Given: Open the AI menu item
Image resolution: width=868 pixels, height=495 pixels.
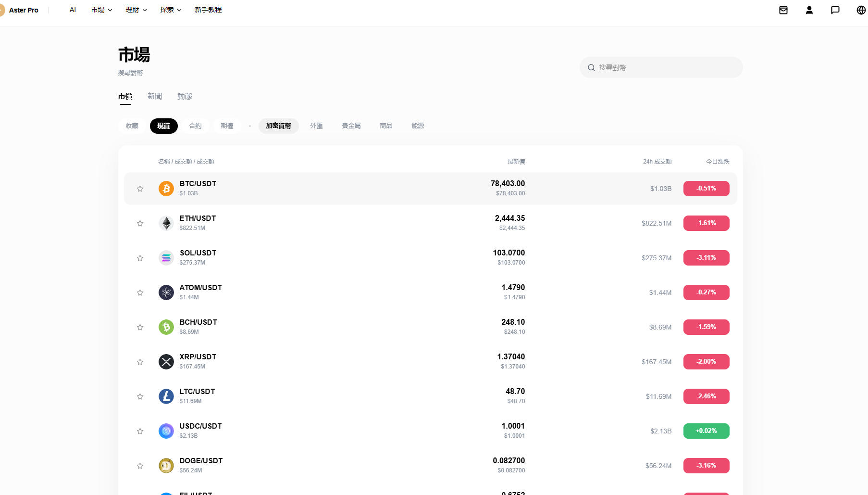Looking at the screenshot, I should point(73,10).
